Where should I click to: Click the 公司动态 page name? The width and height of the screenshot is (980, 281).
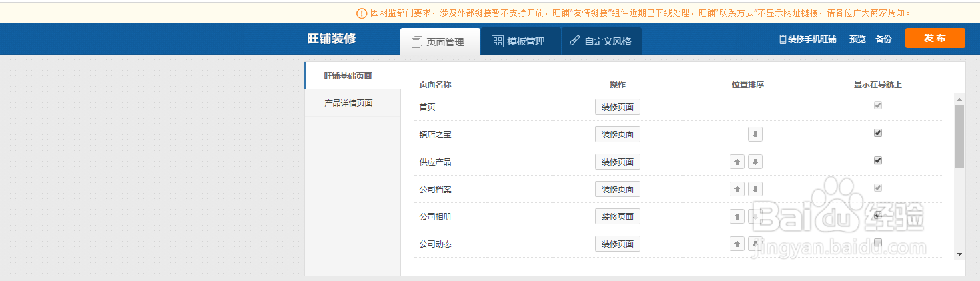tap(435, 244)
